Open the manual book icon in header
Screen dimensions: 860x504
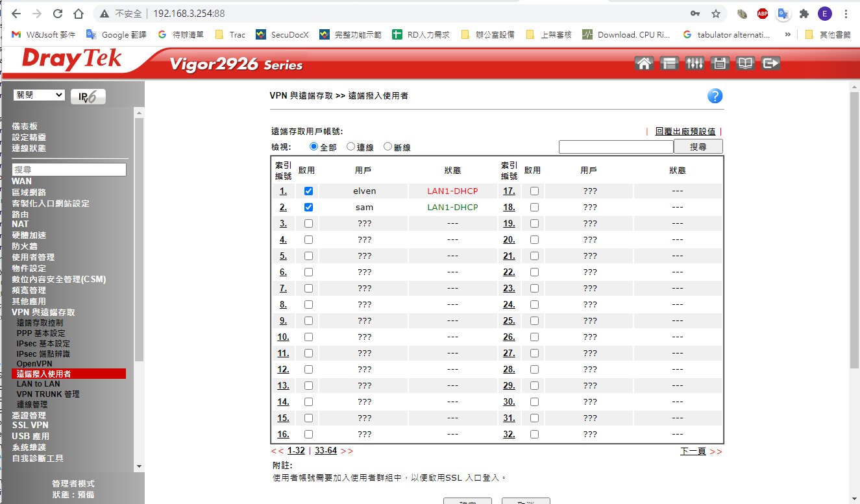[745, 63]
